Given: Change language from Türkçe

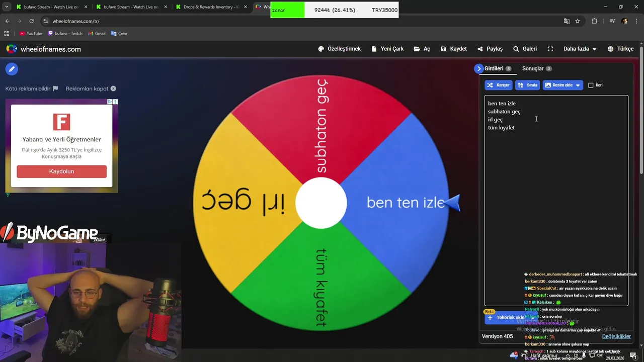Looking at the screenshot, I should coord(620,49).
